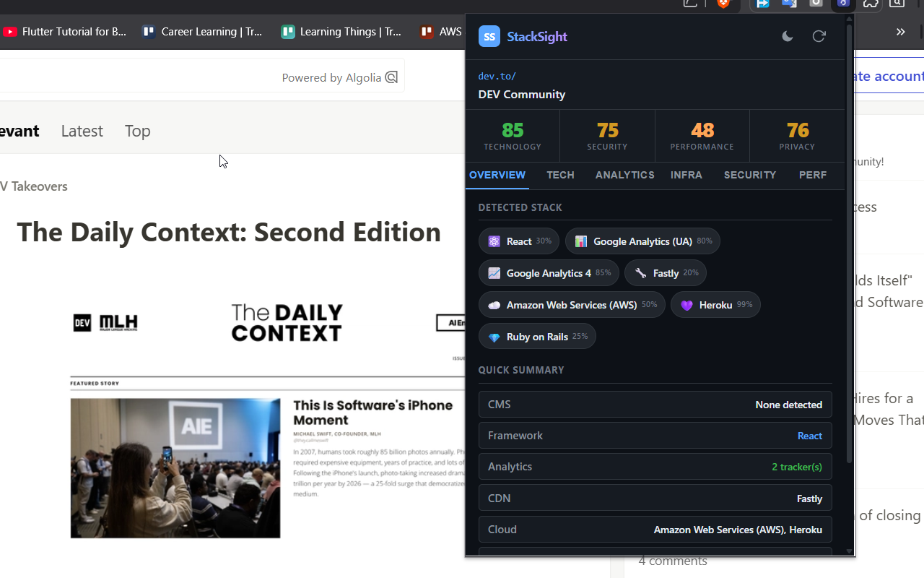Click the 'Detected Stack' section heading
Image resolution: width=924 pixels, height=578 pixels.
point(520,207)
